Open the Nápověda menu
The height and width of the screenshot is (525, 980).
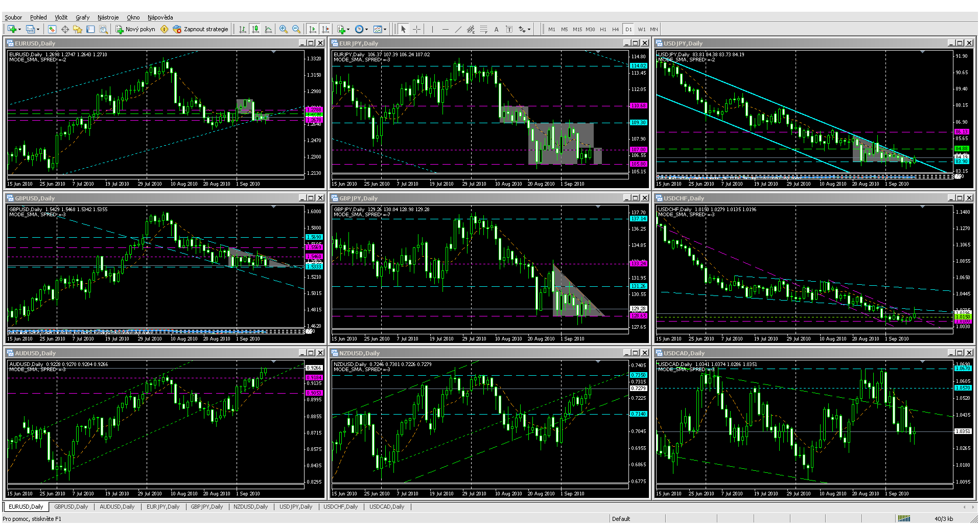pos(160,17)
